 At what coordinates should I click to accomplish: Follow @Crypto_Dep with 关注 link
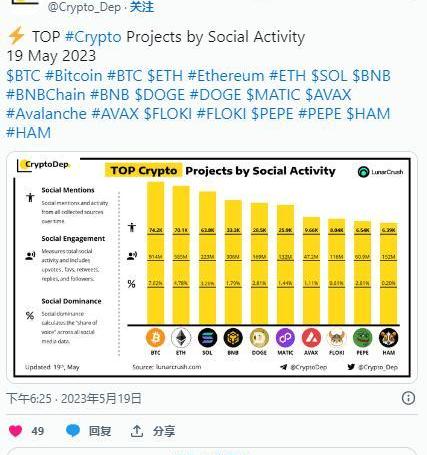pyautogui.click(x=142, y=7)
